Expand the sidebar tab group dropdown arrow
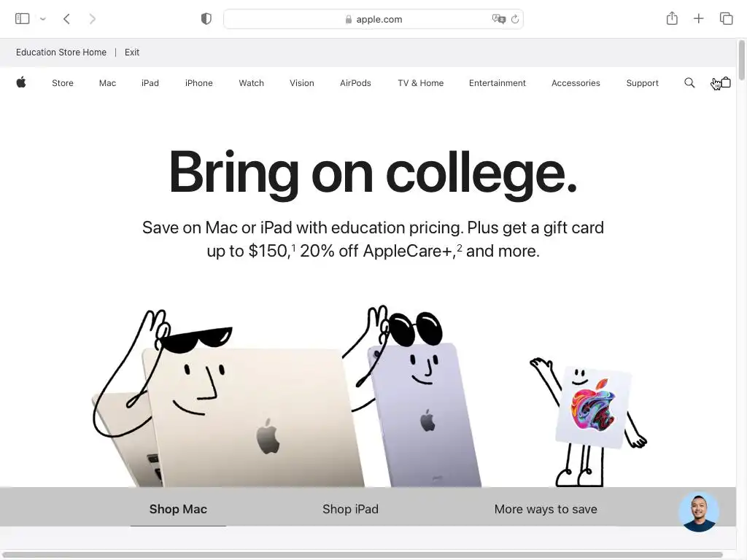The height and width of the screenshot is (560, 747). [x=43, y=19]
